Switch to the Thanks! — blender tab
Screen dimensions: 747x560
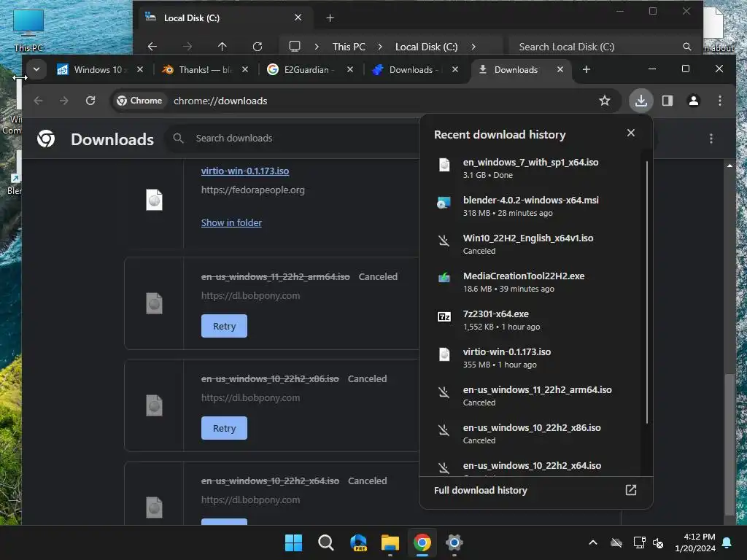[x=205, y=69]
